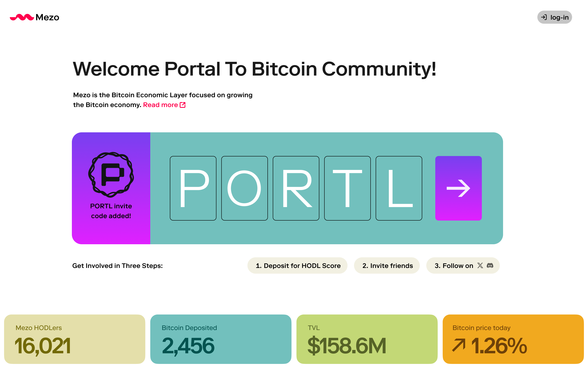Image resolution: width=588 pixels, height=368 pixels.
Task: Select the R invite code box
Action: [x=296, y=188]
